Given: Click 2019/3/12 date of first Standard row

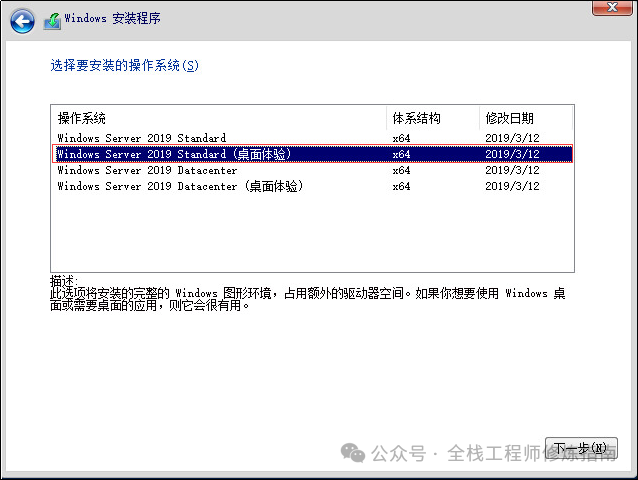Looking at the screenshot, I should tap(512, 138).
